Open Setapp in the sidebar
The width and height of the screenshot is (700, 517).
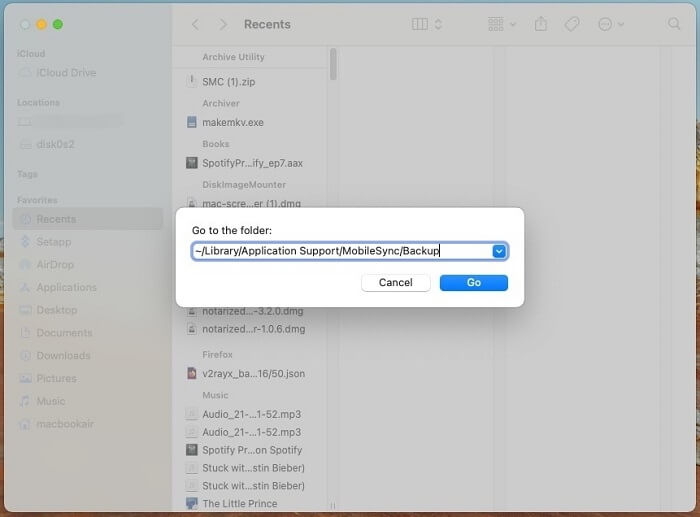pyautogui.click(x=54, y=242)
